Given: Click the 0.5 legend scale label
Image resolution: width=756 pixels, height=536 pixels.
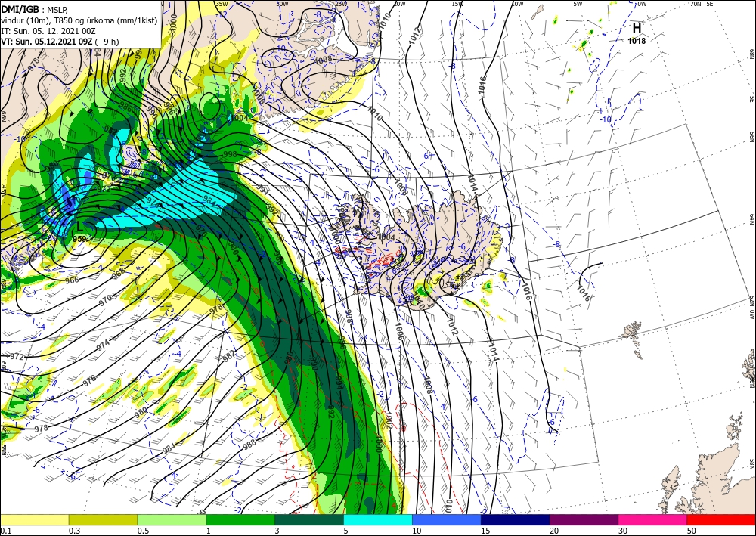Looking at the screenshot, I should click(143, 531).
